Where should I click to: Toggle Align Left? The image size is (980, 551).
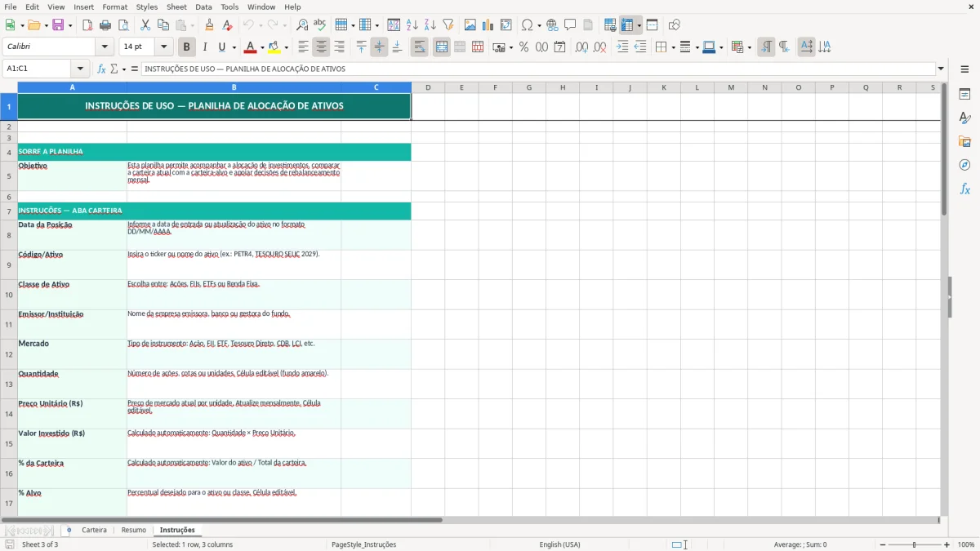(303, 47)
